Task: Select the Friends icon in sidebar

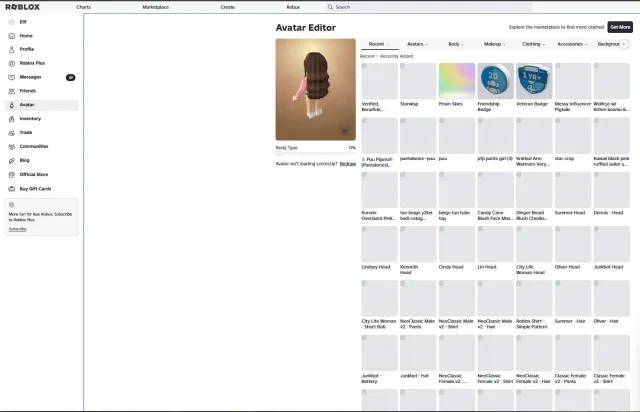Action: pyautogui.click(x=12, y=91)
